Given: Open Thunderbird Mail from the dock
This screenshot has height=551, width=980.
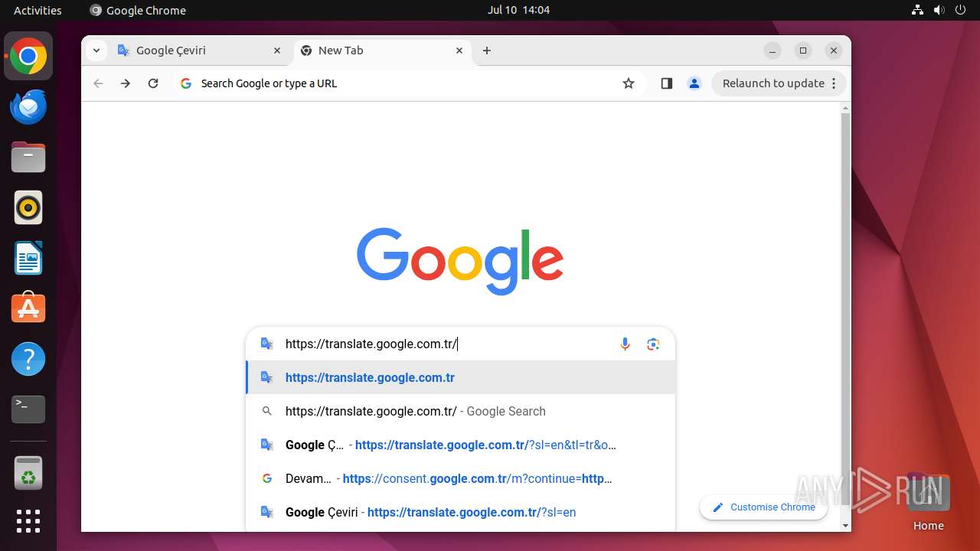Looking at the screenshot, I should point(28,107).
